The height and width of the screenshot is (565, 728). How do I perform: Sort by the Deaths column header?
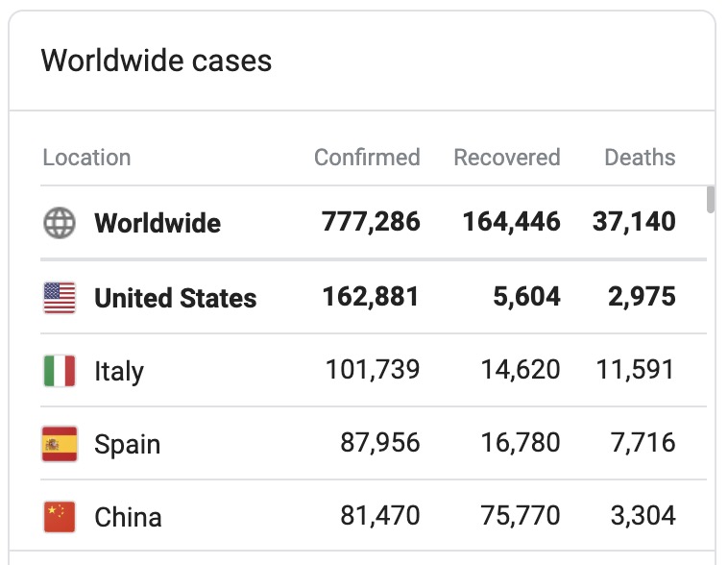pyautogui.click(x=640, y=158)
